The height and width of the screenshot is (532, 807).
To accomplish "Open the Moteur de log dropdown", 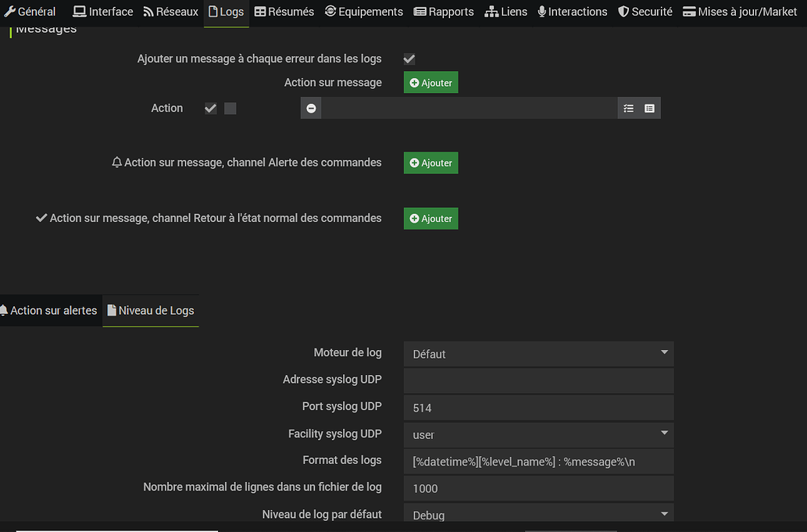I will (x=538, y=354).
